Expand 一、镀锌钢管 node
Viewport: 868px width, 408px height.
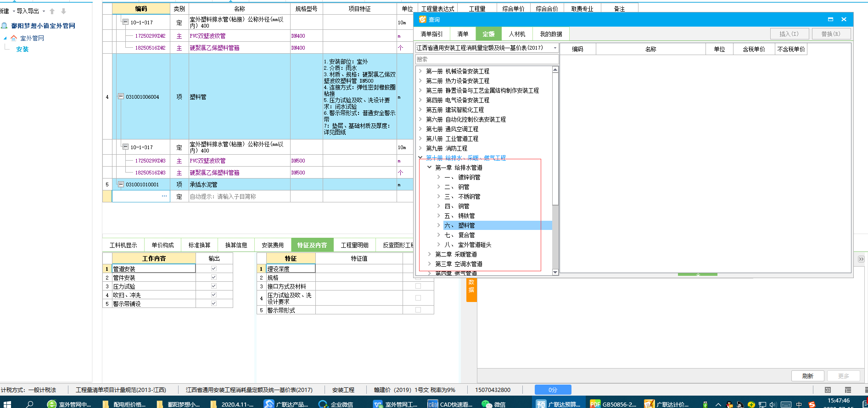point(439,177)
